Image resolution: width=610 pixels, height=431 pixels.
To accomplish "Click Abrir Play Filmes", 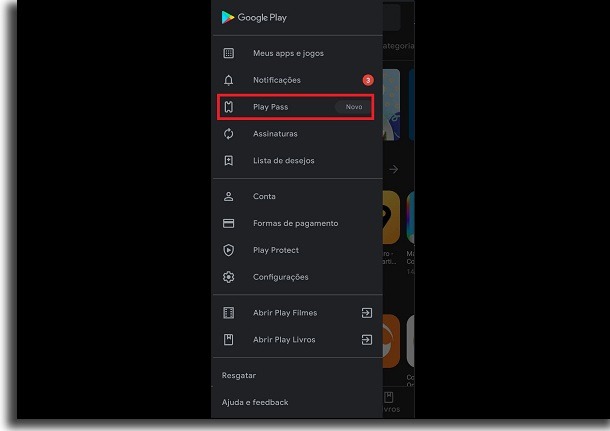I will (x=297, y=313).
